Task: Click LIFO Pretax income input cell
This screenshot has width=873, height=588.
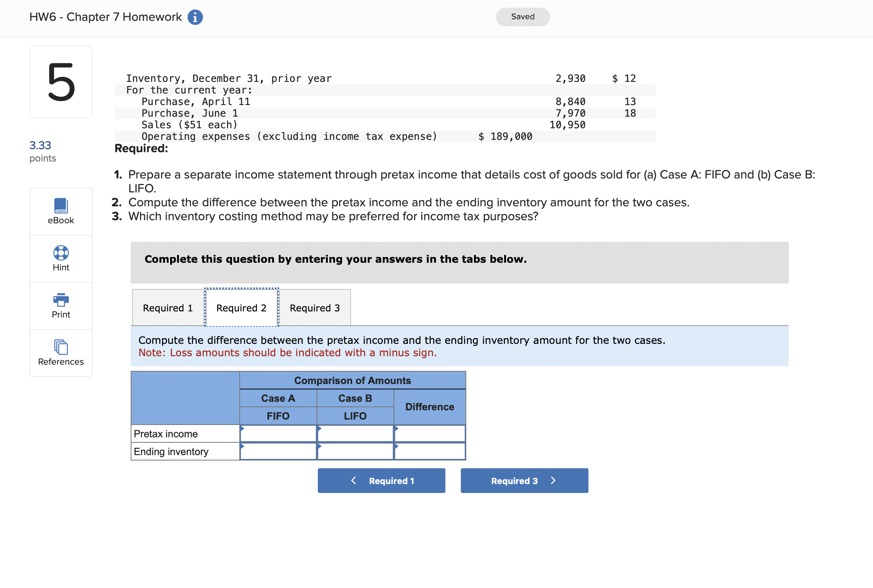Action: point(355,434)
